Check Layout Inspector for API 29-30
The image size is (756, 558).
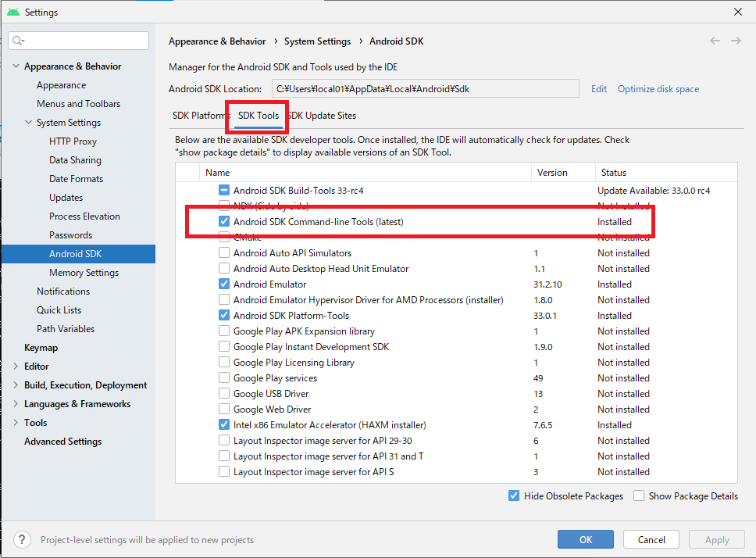pyautogui.click(x=223, y=440)
